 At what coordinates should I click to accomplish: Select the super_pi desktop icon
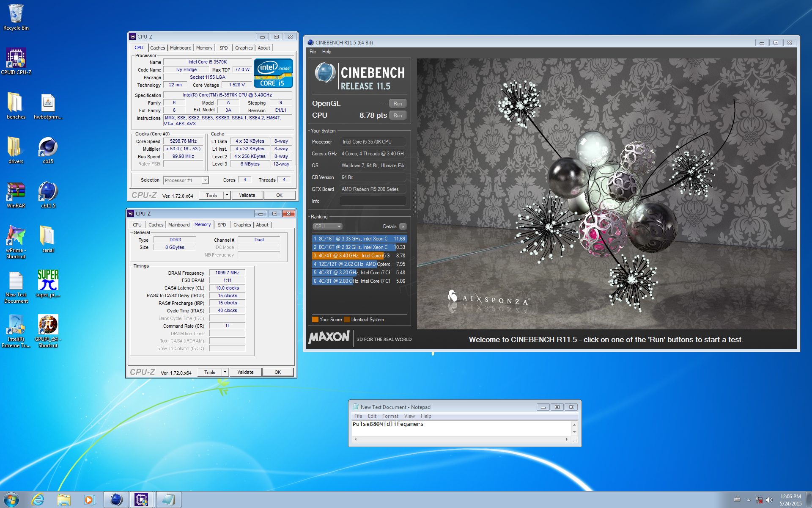[x=48, y=284]
